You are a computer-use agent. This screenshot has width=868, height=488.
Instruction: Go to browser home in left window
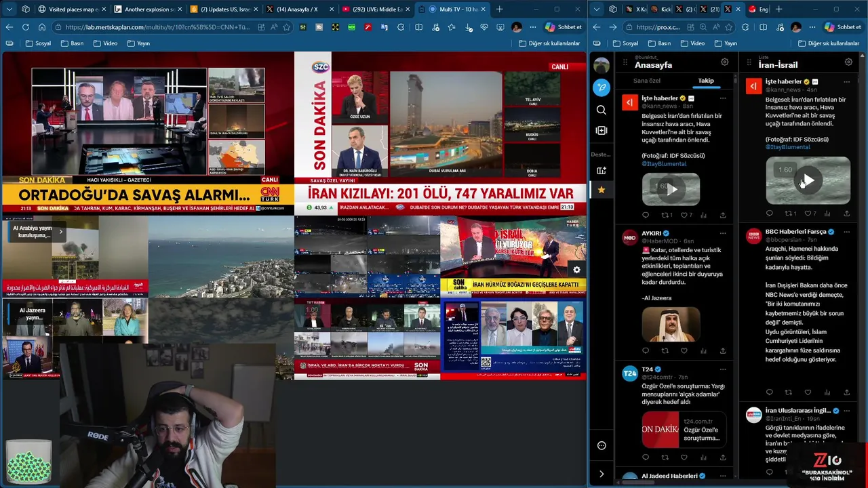41,27
